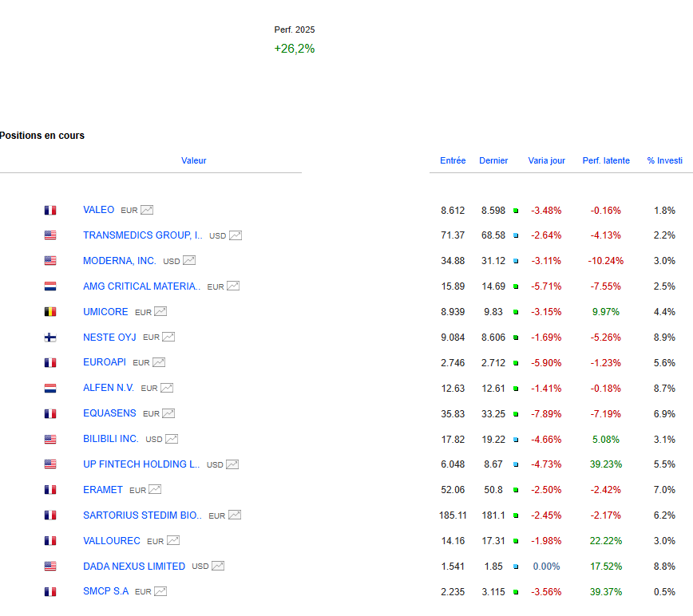
Task: Open the SARTORIUS STEDIM BIO.. link
Action: click(142, 515)
